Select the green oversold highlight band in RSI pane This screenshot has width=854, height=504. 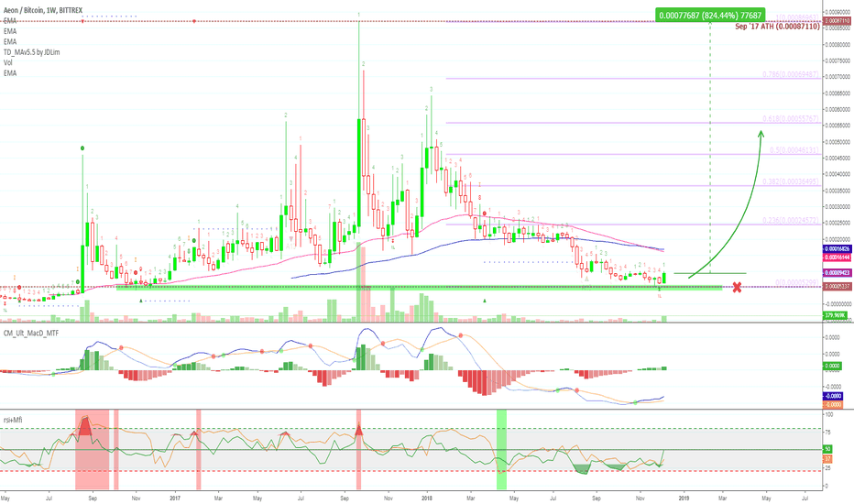(501, 450)
